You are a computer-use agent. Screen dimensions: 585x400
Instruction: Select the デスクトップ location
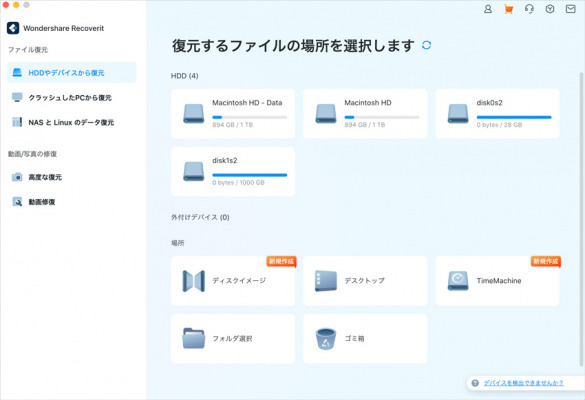pos(365,281)
